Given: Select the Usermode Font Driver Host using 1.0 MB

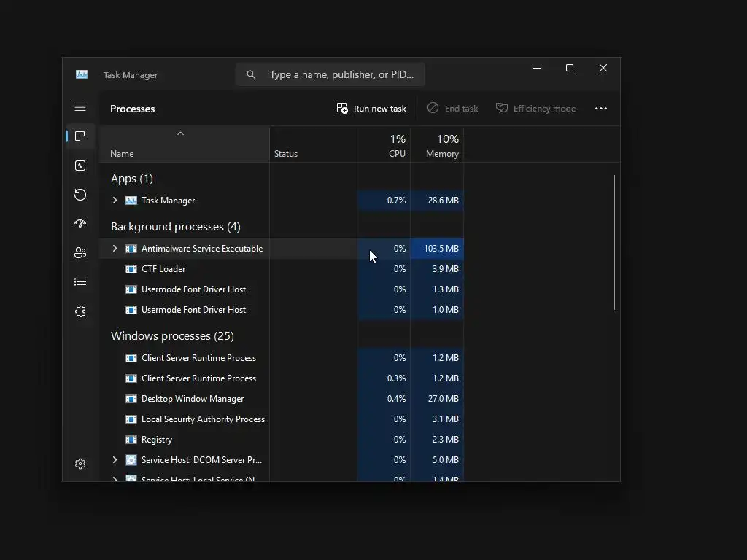Looking at the screenshot, I should click(281, 310).
